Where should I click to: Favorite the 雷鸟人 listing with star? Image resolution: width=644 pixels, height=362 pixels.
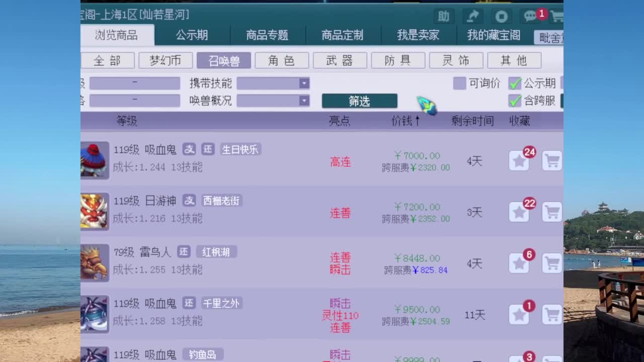[519, 263]
